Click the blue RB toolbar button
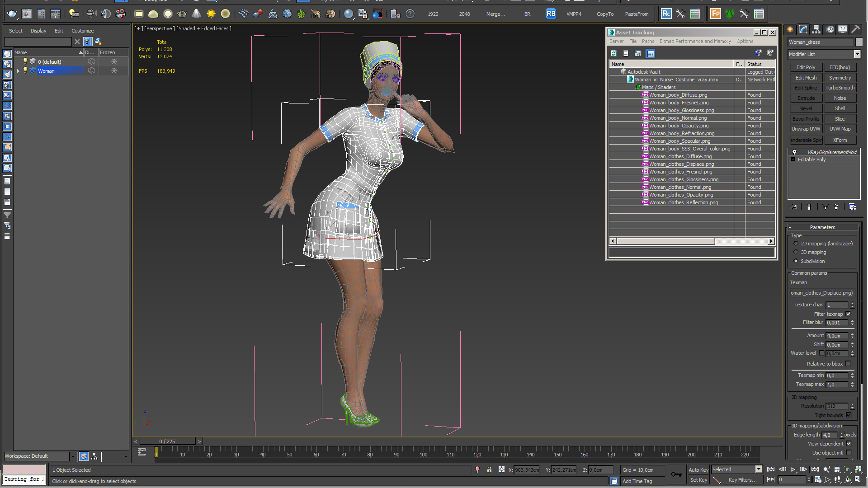Image resolution: width=868 pixels, height=488 pixels. pos(551,14)
